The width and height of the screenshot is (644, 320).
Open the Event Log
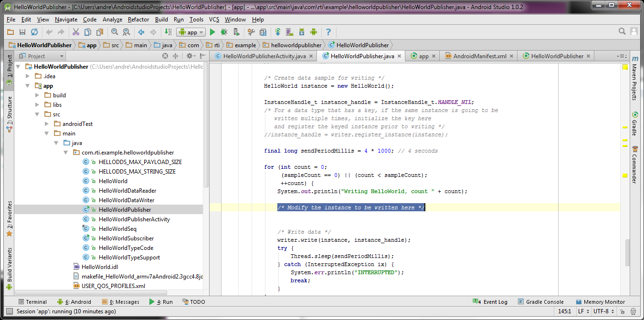click(x=490, y=302)
